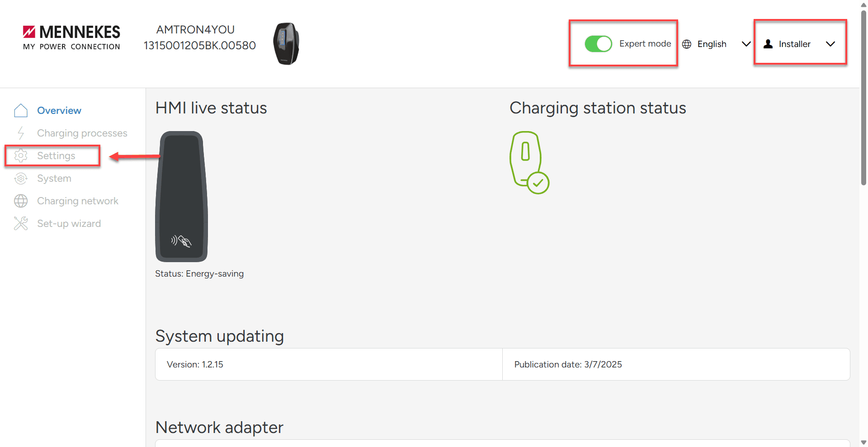Disable the Expert mode toggle
Viewport: 868px width, 447px height.
point(598,44)
